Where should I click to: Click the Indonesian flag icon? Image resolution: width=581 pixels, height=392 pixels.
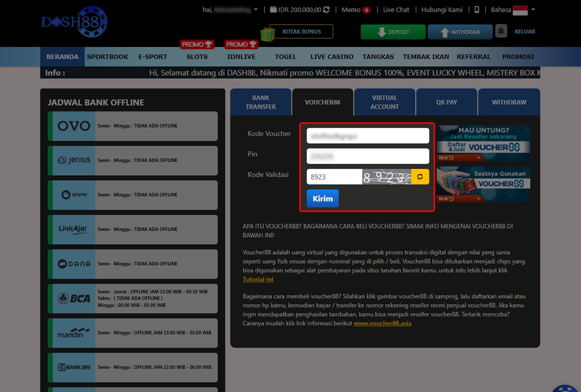[520, 10]
